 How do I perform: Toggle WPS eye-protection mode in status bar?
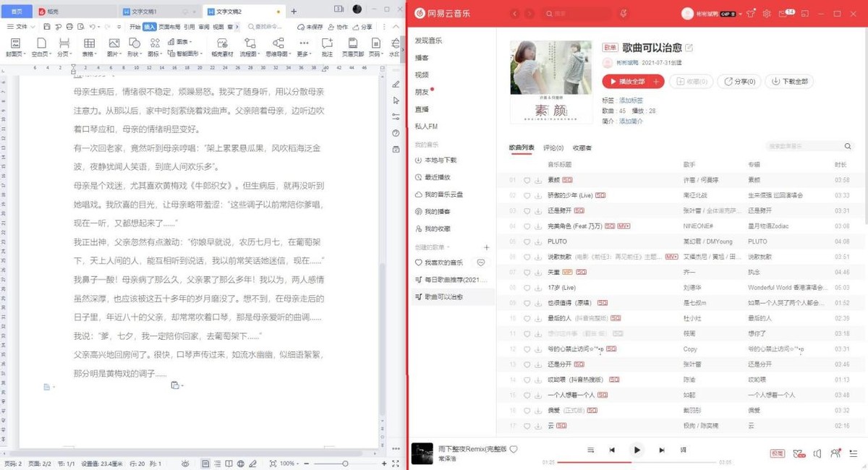pos(184,463)
